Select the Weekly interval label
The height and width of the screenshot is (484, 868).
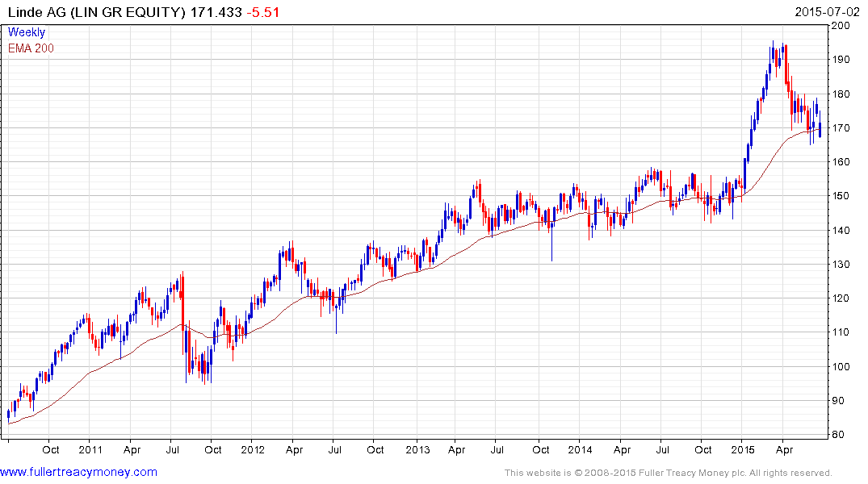pos(27,32)
